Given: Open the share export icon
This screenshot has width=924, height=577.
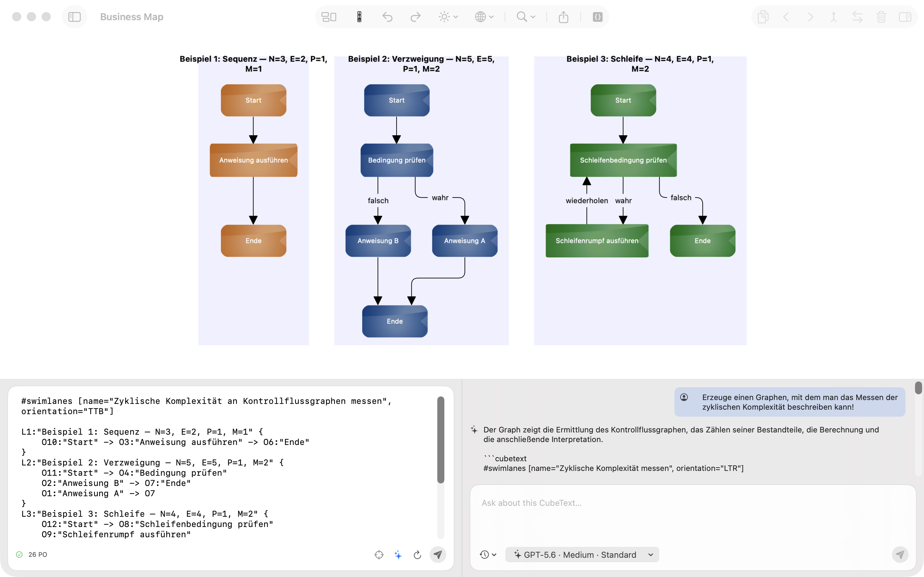Looking at the screenshot, I should coord(564,17).
